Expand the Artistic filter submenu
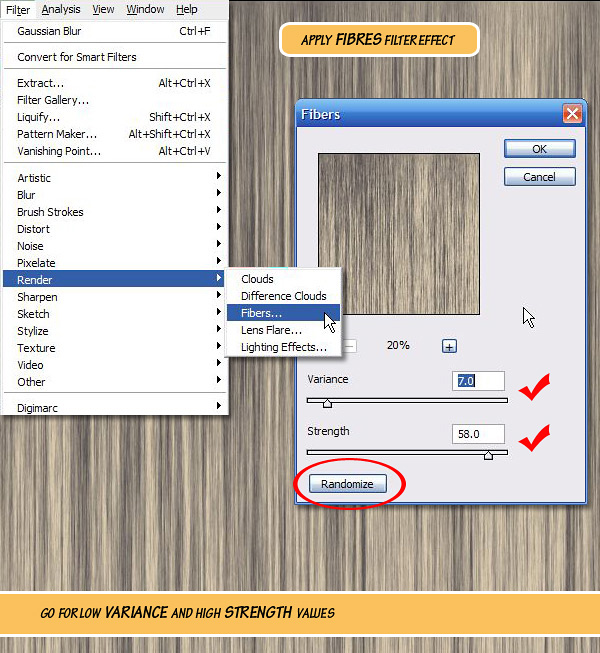The image size is (600, 653). pyautogui.click(x=115, y=178)
